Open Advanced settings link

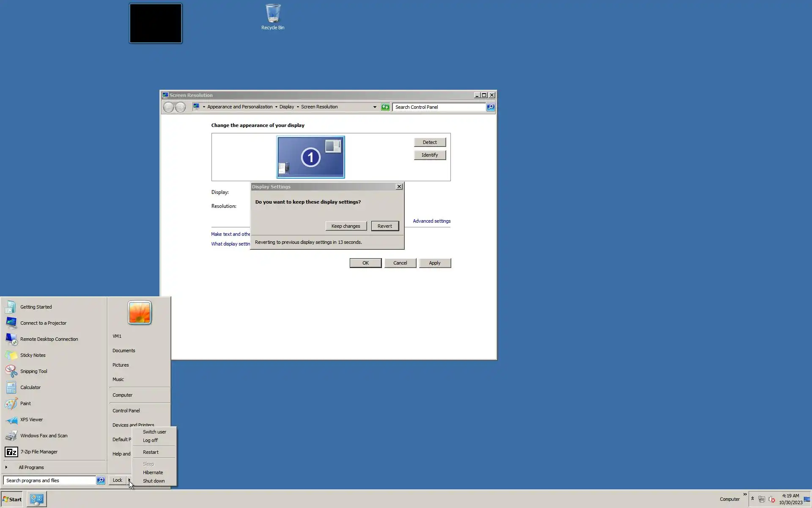[x=431, y=221]
